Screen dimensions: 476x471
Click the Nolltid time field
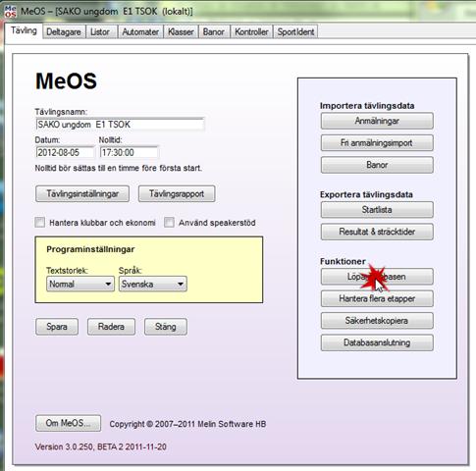pyautogui.click(x=129, y=152)
